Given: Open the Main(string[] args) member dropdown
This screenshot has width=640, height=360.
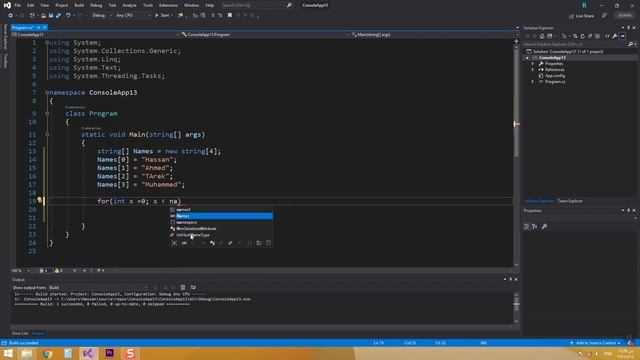Looking at the screenshot, I should tap(435, 35).
